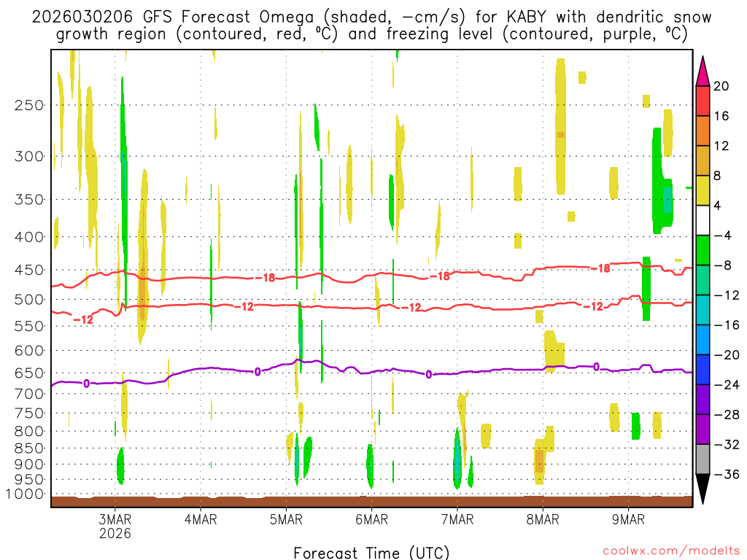The height and width of the screenshot is (560, 747).
Task: Click the 400 pressure level label
Action: coord(29,237)
